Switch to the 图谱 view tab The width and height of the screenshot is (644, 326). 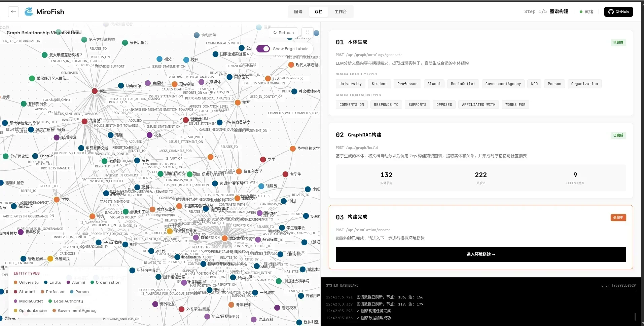[298, 12]
